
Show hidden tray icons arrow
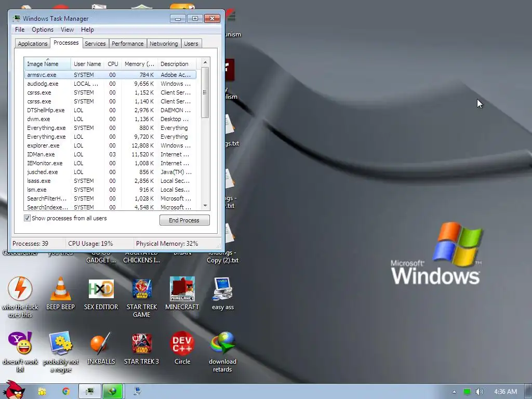[454, 392]
